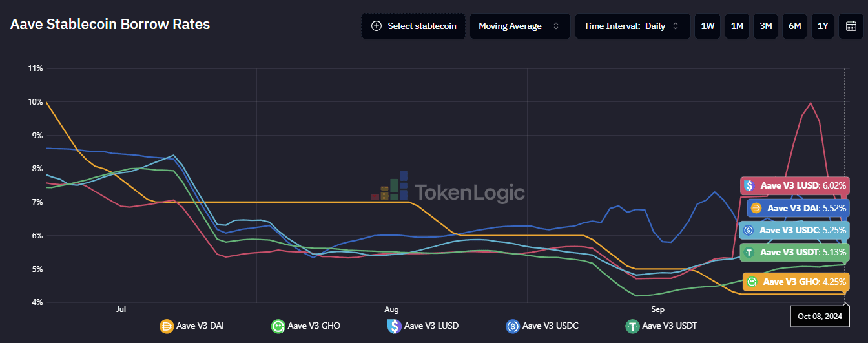This screenshot has height=343, width=868.
Task: Toggle Aave V3 DAI series label in legend
Action: (200, 326)
